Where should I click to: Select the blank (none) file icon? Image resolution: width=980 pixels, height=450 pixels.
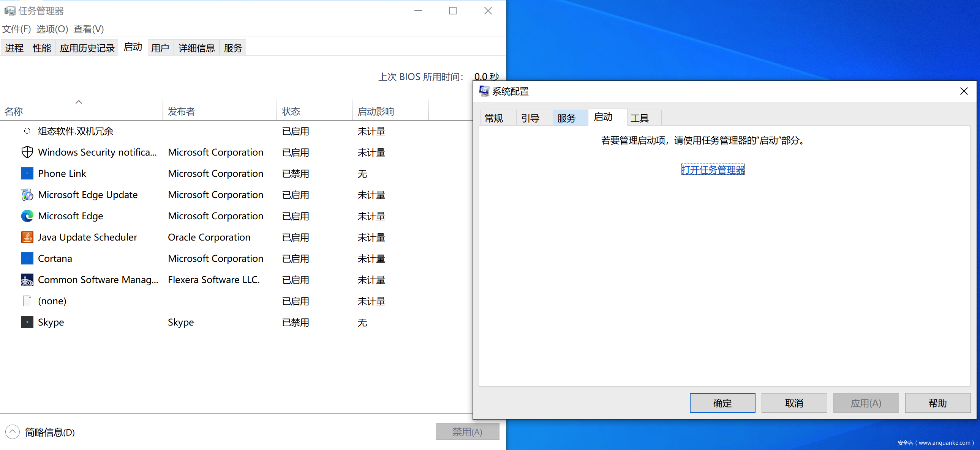click(27, 301)
